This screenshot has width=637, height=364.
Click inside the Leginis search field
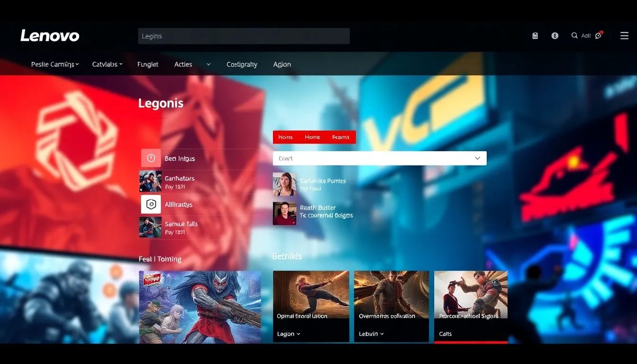[x=244, y=36]
